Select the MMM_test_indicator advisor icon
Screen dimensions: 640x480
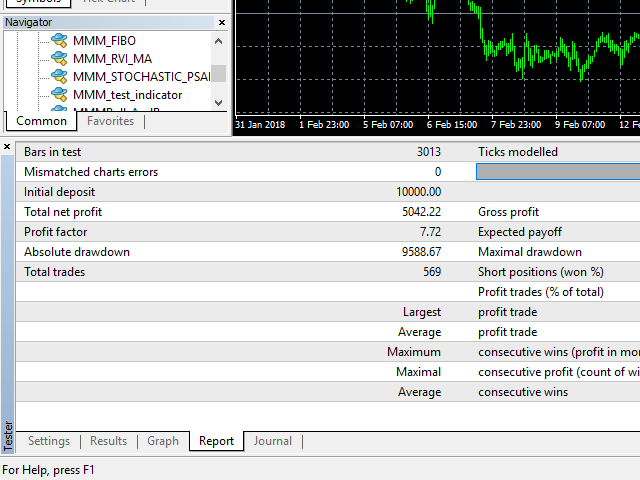pos(60,94)
